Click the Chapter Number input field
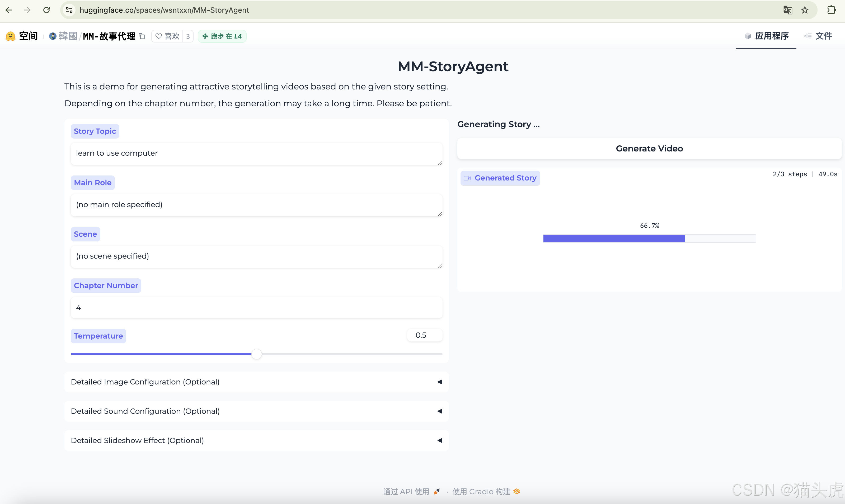This screenshot has width=845, height=504. (x=256, y=307)
